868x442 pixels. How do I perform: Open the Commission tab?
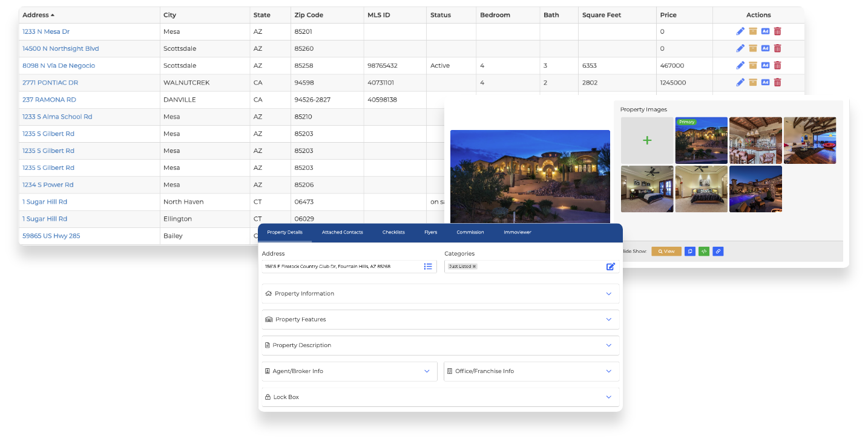click(x=470, y=232)
